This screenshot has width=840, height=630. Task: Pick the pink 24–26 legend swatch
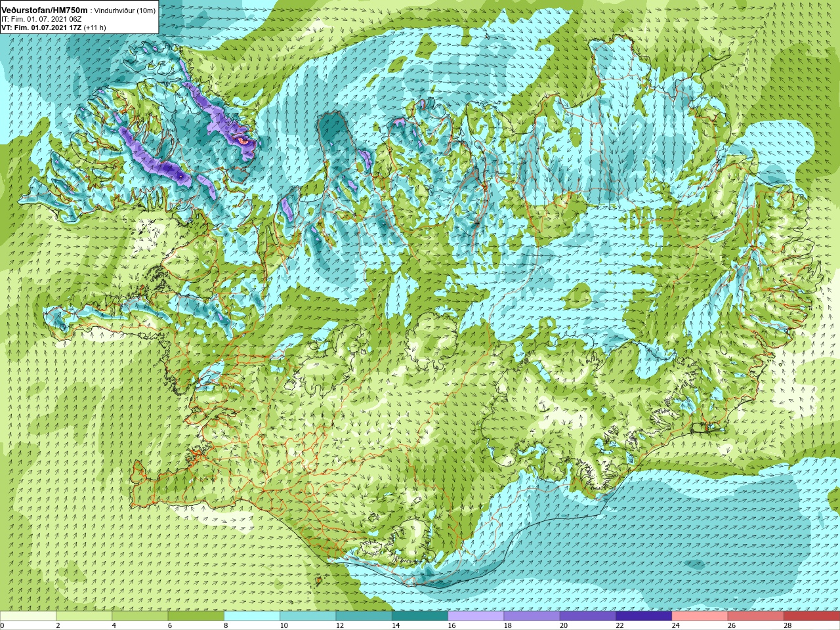[x=700, y=616]
